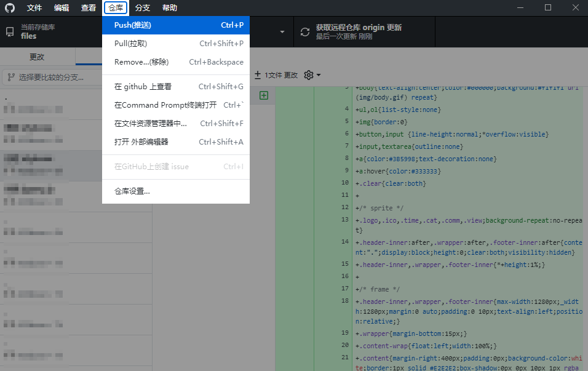This screenshot has width=588, height=371.
Task: Click the fetch origin sync icon
Action: pos(305,32)
